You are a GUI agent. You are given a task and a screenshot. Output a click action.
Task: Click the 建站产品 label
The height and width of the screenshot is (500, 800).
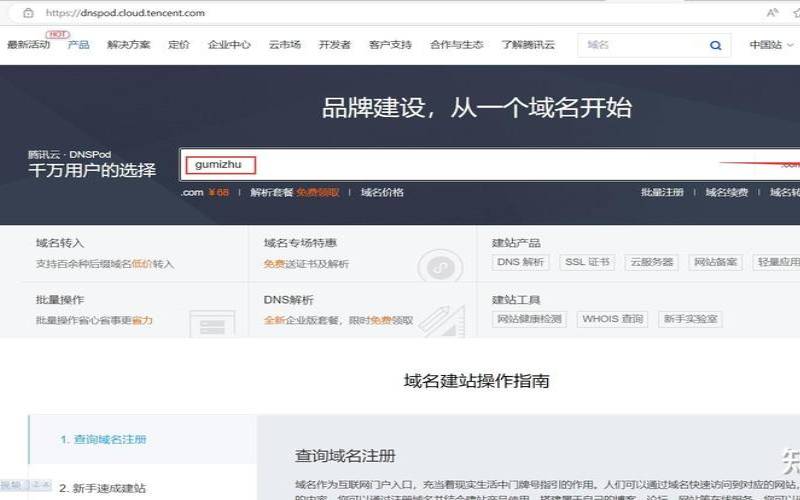pos(516,243)
